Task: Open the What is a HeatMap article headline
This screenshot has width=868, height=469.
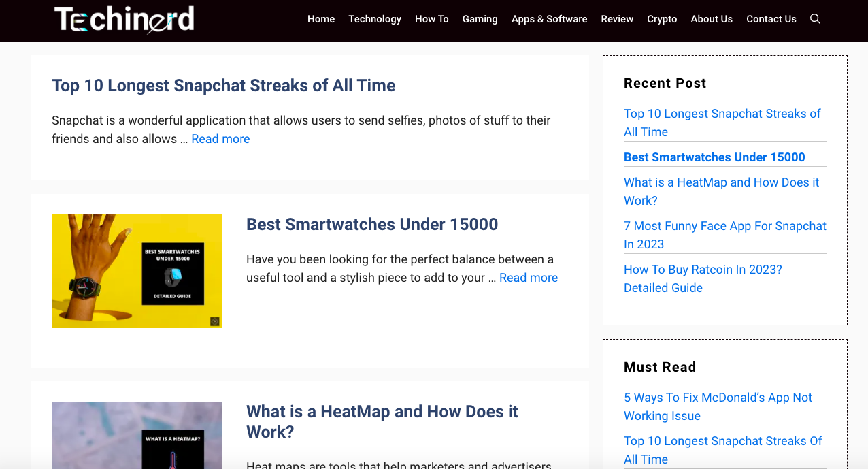Action: coord(382,421)
